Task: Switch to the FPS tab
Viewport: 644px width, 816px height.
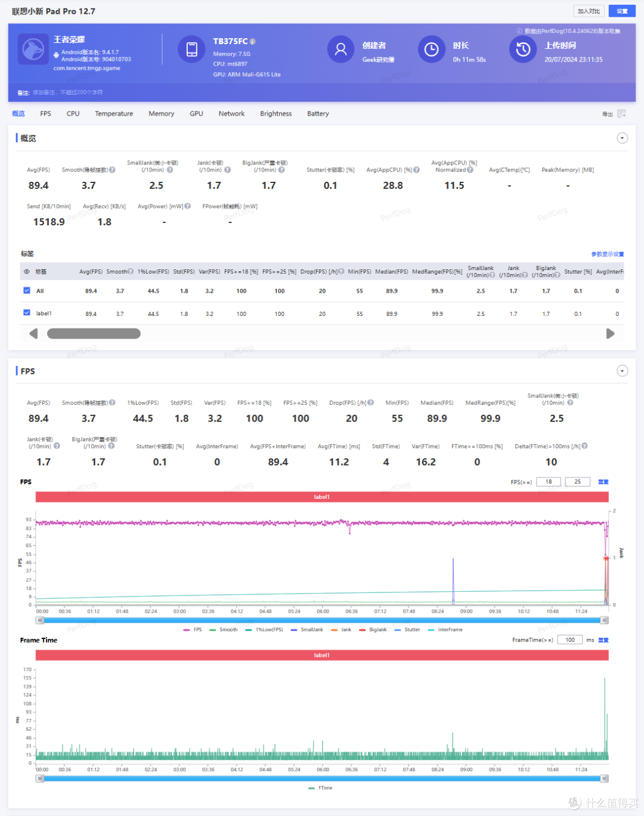Action: tap(46, 114)
